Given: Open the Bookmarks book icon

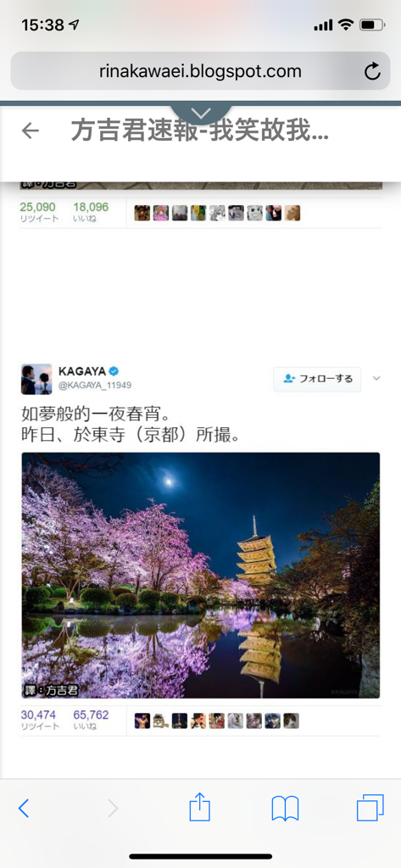Looking at the screenshot, I should (x=285, y=809).
